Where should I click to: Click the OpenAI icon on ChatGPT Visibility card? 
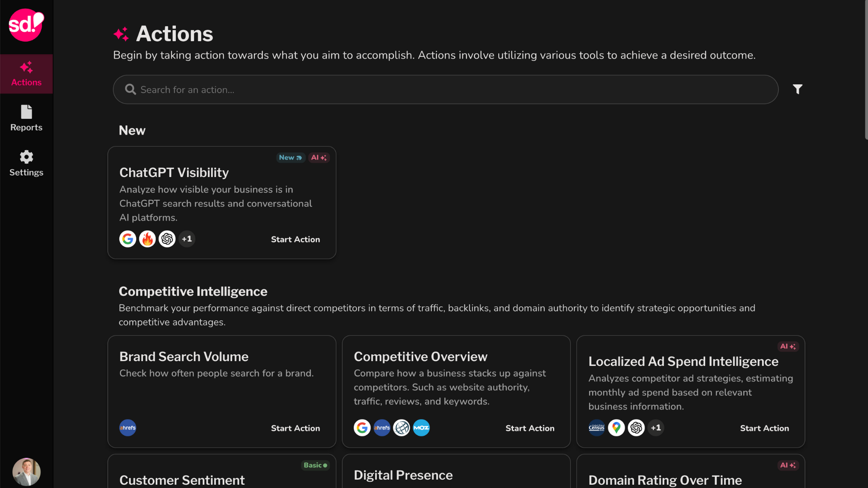(x=167, y=239)
